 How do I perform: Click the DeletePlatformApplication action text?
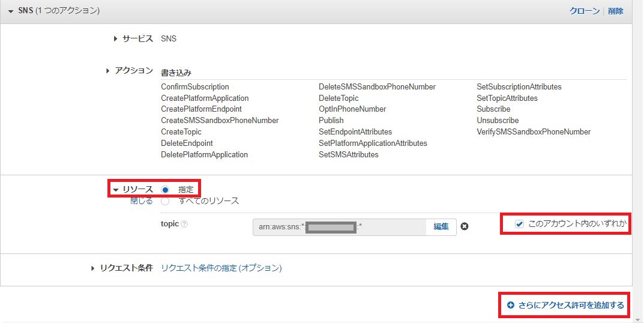[x=205, y=154]
